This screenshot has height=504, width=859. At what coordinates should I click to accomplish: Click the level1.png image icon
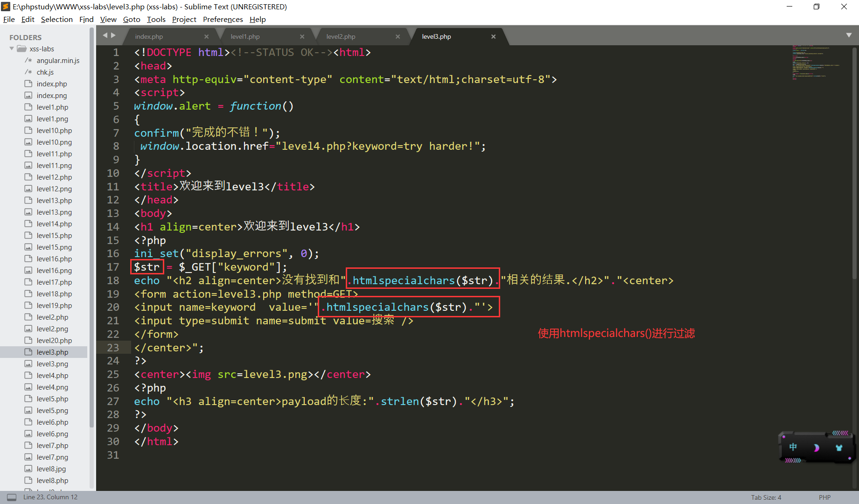pyautogui.click(x=28, y=119)
